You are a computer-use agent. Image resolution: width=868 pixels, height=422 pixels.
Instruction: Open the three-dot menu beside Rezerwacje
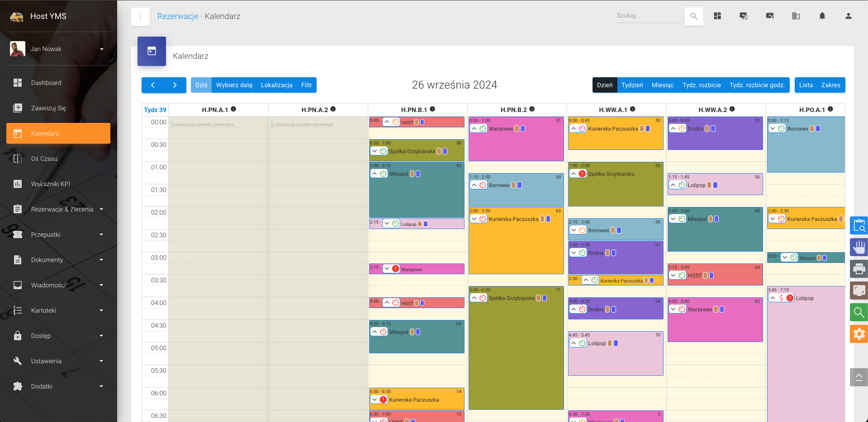(140, 17)
